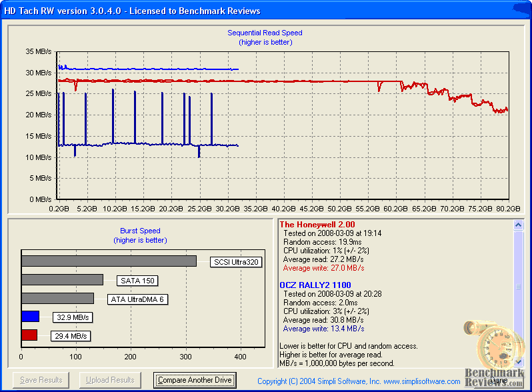Viewport: 532px width, 392px height.
Task: Click the 'SATA 150' label box
Action: 137,281
